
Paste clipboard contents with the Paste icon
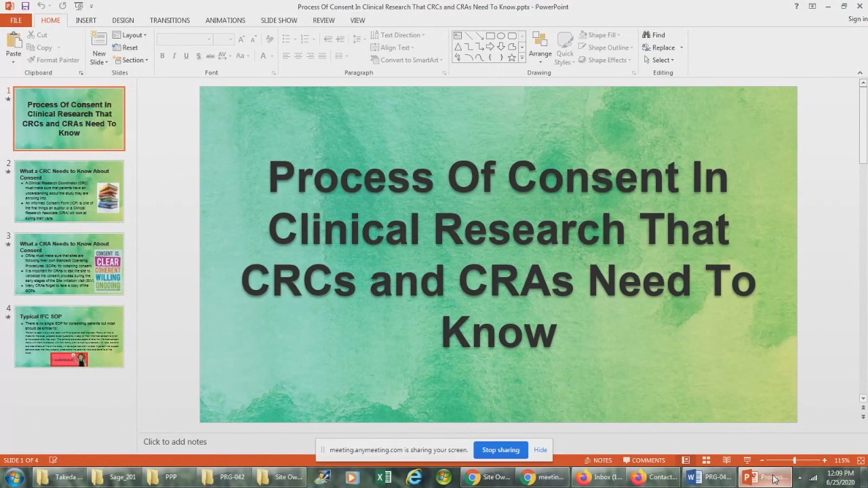click(14, 39)
